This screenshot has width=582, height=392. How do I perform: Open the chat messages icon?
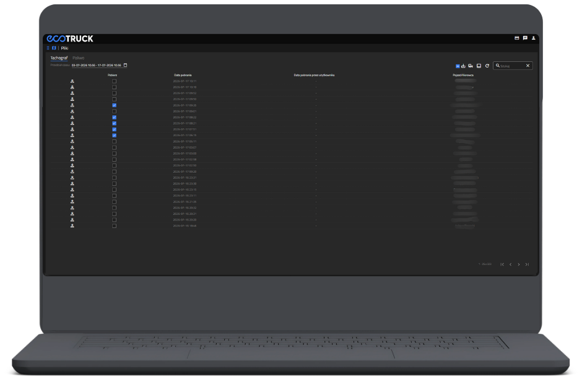click(525, 38)
